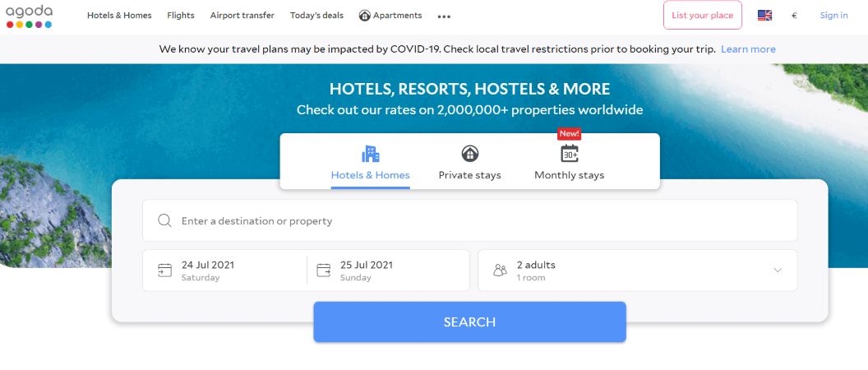This screenshot has width=868, height=370.
Task: Click the List your place button
Action: (x=702, y=16)
